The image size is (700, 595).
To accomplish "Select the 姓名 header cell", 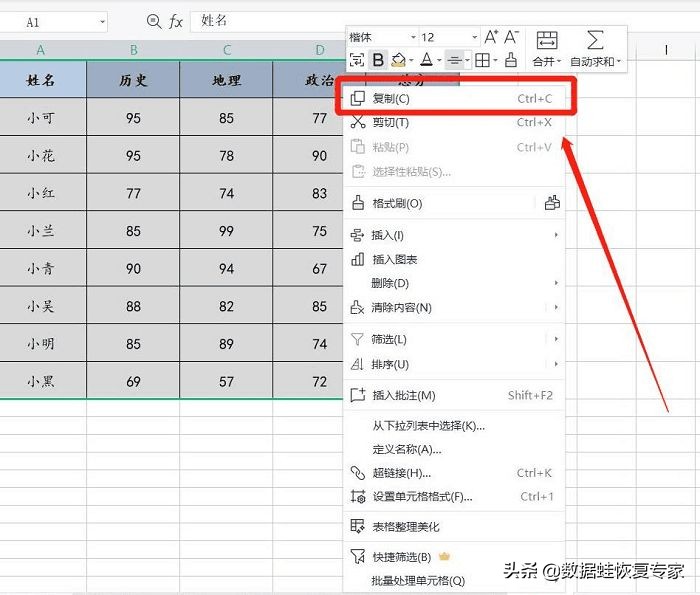I will 41,79.
